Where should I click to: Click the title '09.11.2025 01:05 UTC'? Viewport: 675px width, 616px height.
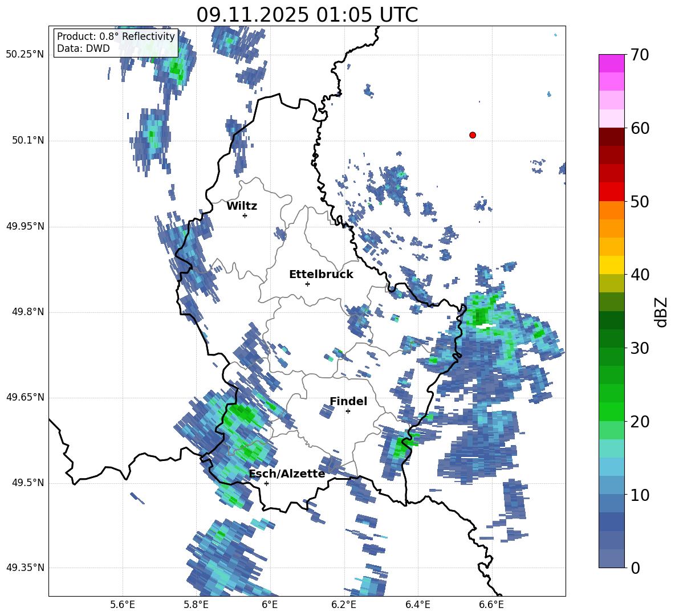[x=307, y=15]
